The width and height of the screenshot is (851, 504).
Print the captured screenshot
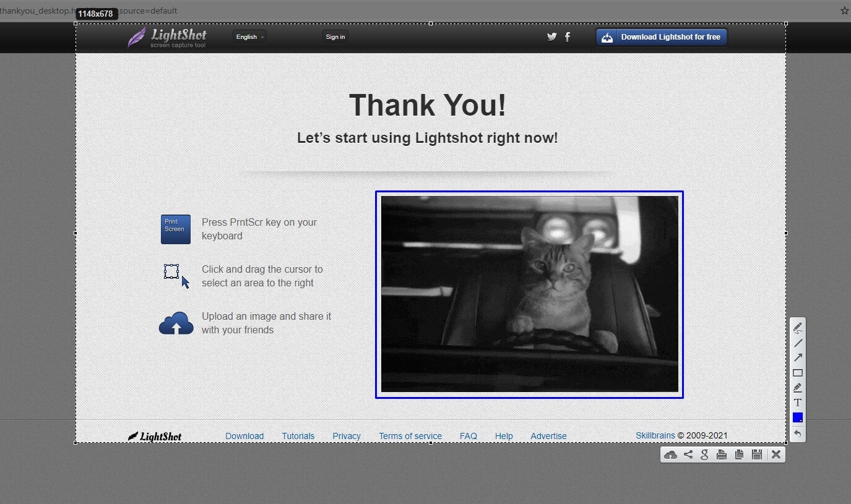721,455
